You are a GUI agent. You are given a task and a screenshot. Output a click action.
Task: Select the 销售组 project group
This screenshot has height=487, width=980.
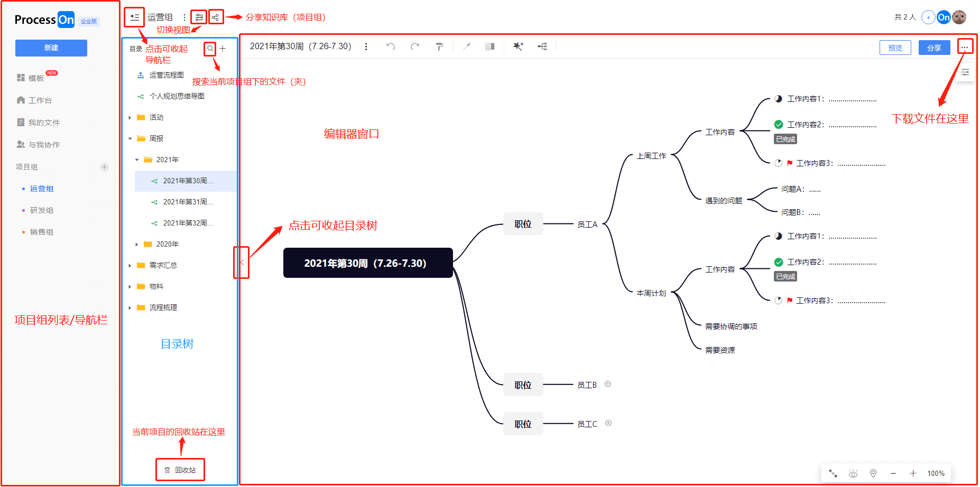[42, 232]
